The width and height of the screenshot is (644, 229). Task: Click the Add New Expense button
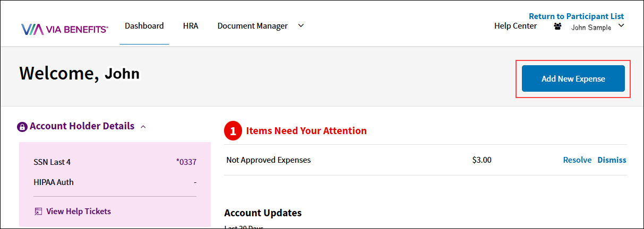tap(573, 78)
